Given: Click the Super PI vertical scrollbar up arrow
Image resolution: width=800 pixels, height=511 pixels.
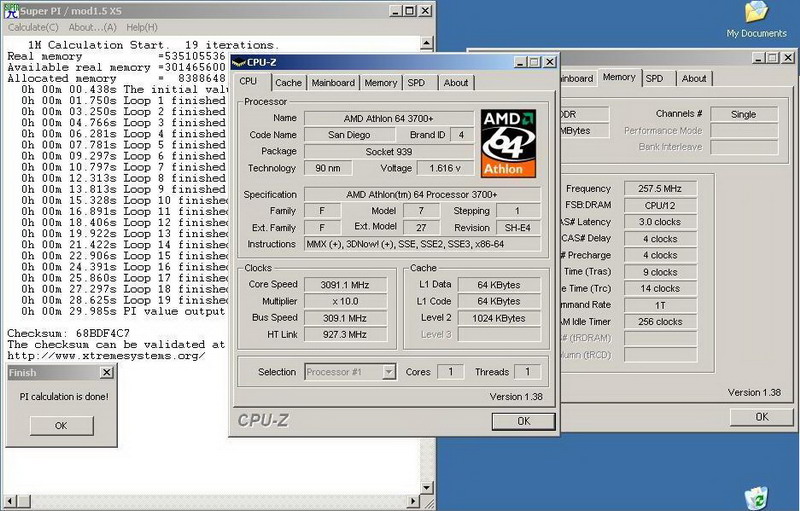Looking at the screenshot, I should [427, 43].
